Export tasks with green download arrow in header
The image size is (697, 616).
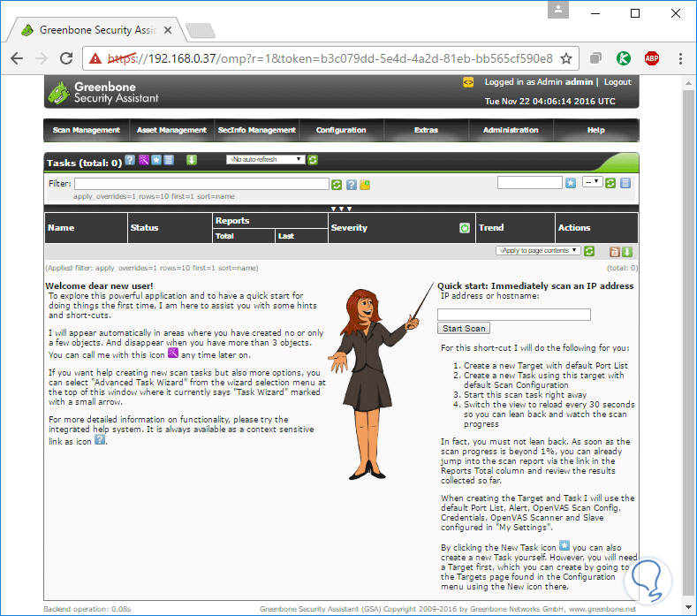[x=192, y=160]
